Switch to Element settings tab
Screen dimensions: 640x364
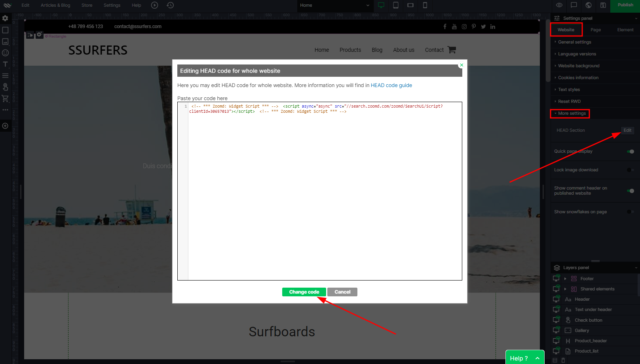pyautogui.click(x=625, y=30)
